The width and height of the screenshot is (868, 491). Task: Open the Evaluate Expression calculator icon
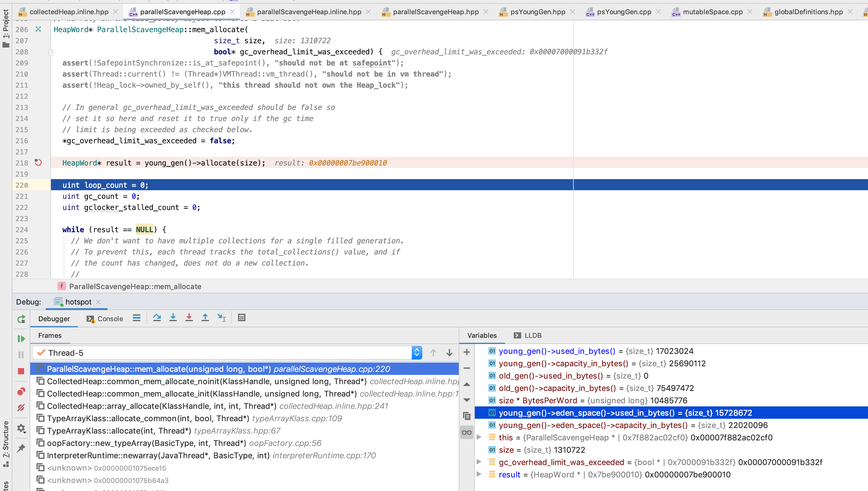(241, 318)
